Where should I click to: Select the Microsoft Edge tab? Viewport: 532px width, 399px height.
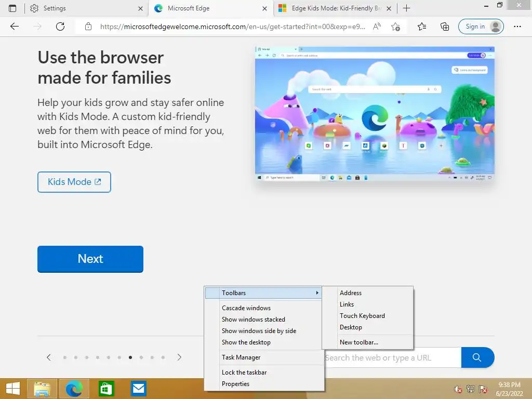[x=210, y=8]
